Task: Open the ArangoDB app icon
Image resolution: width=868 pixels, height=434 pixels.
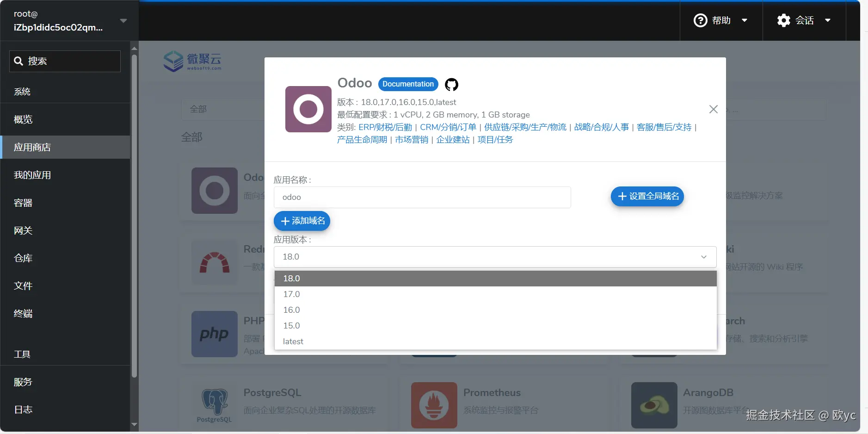Action: click(654, 405)
